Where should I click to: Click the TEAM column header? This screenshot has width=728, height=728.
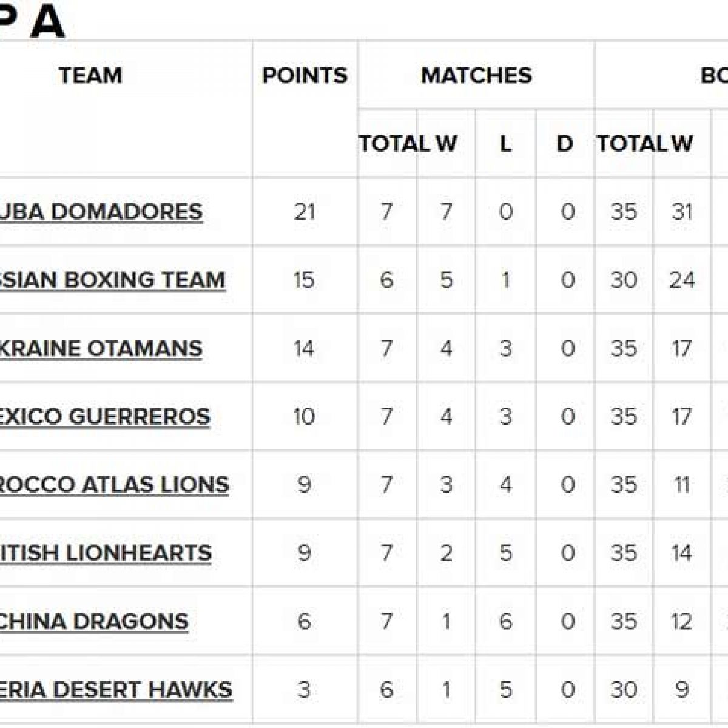click(90, 75)
